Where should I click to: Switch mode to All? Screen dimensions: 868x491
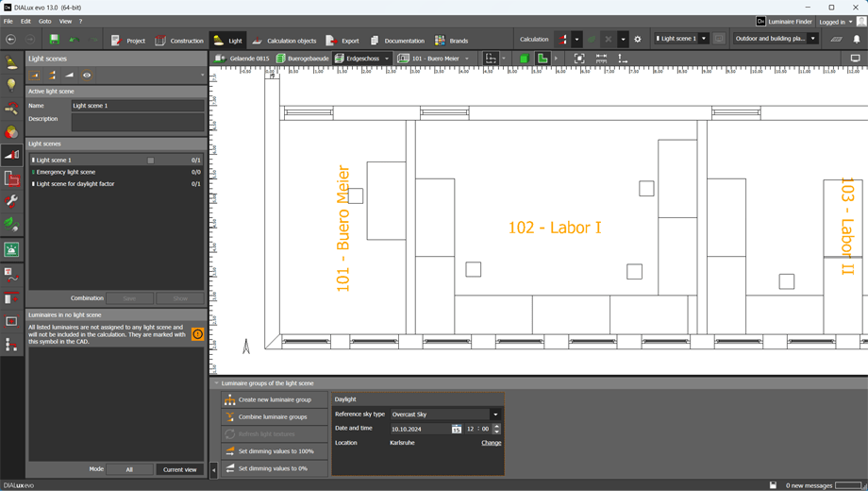(x=129, y=469)
